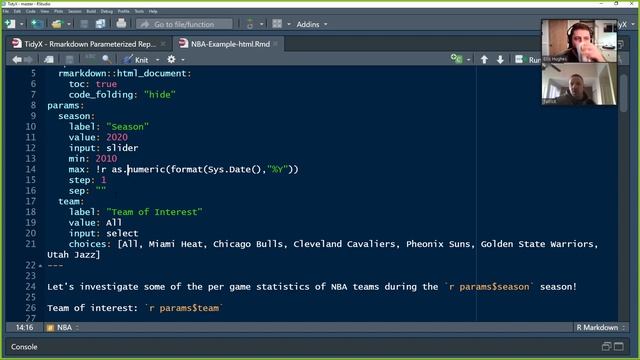Viewport: 640px width, 360px height.
Task: Click the Console pane title
Action: 24,347
